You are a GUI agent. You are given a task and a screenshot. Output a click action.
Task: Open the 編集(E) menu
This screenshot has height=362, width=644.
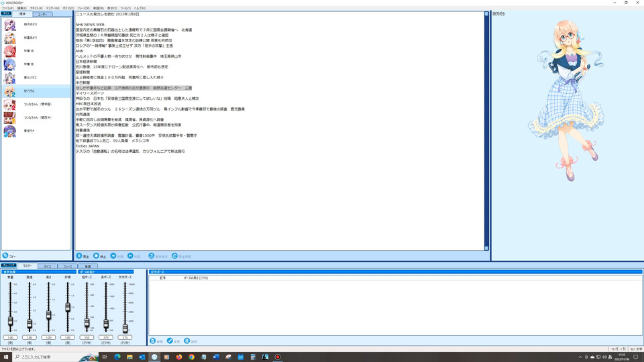[21, 8]
